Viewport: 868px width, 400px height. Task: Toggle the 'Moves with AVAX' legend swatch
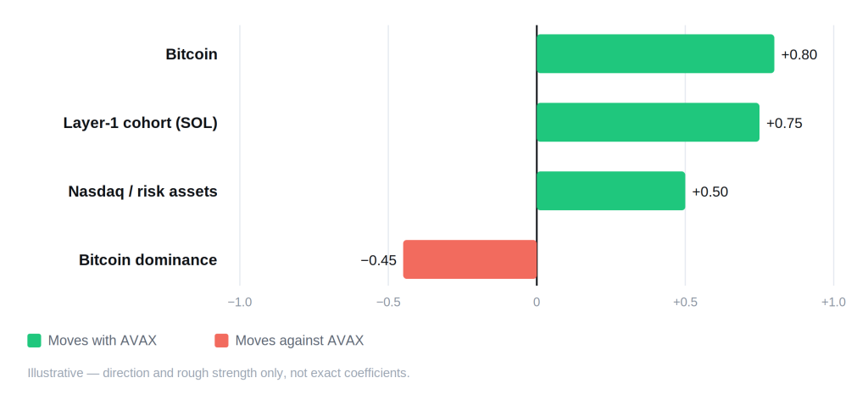(34, 341)
